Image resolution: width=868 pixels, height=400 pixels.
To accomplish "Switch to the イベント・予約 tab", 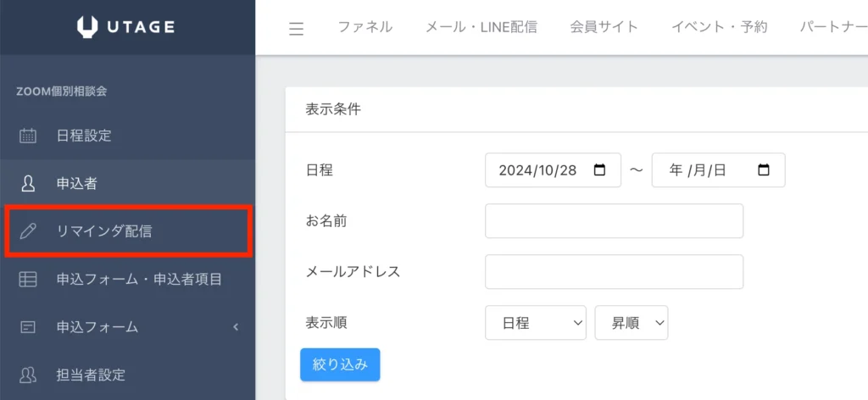I will (x=720, y=26).
